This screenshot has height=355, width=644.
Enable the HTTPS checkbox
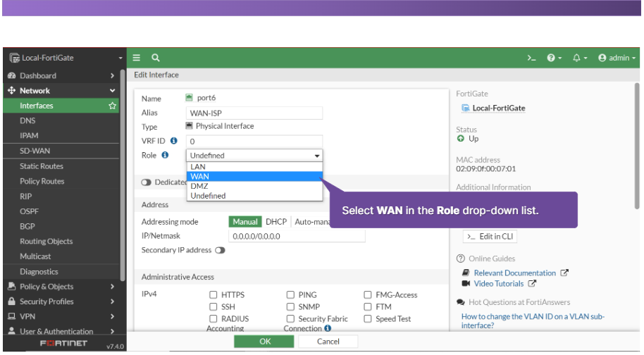(213, 294)
